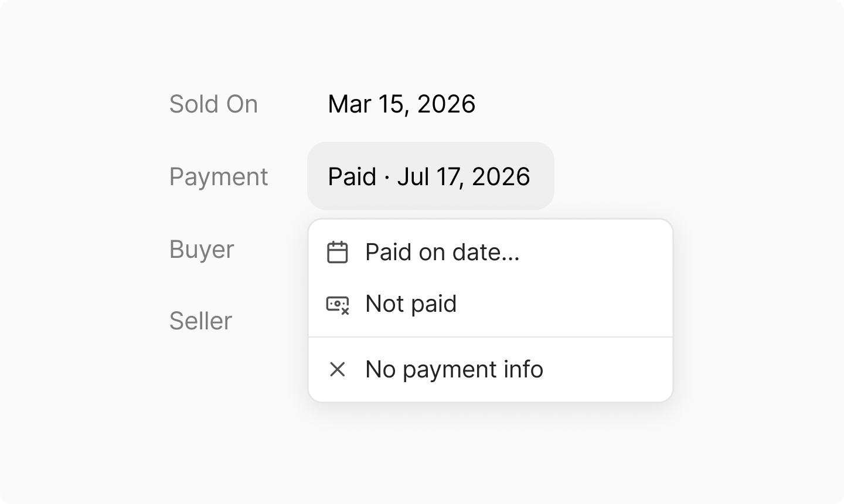
Task: Click empty menu area right of Not paid
Action: [x=563, y=304]
